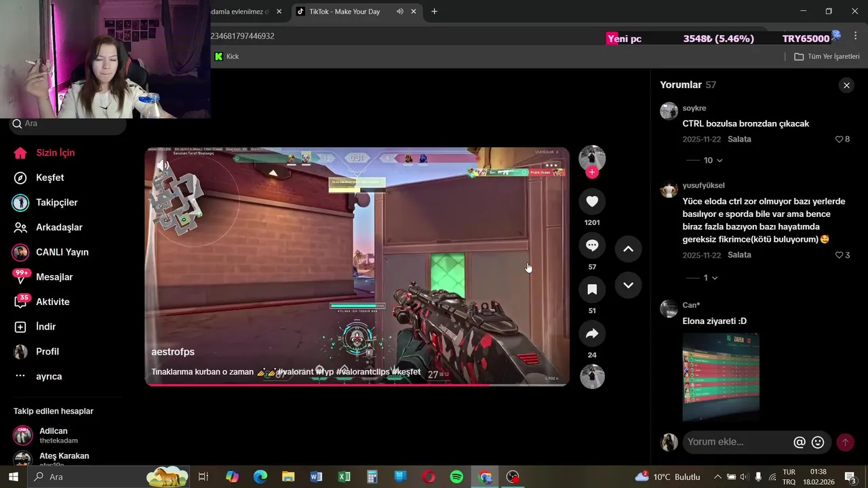868x488 pixels.
Task: Go to Profil page
Action: point(37,351)
